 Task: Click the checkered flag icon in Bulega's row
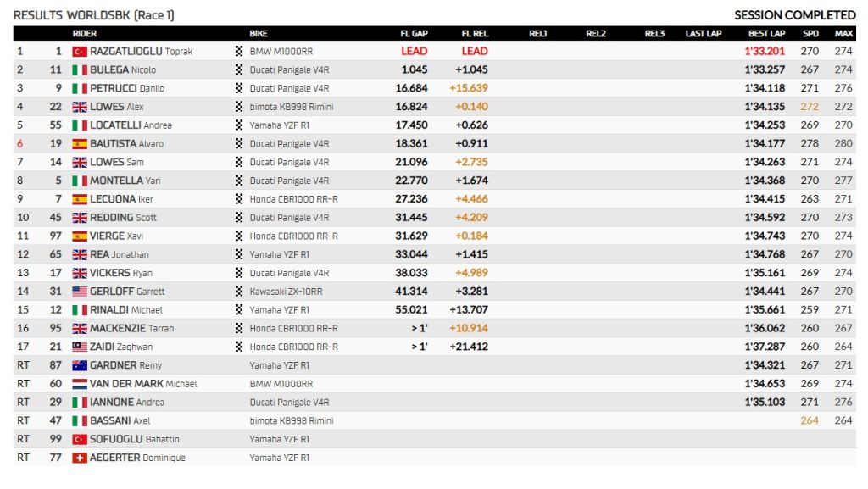coord(239,70)
